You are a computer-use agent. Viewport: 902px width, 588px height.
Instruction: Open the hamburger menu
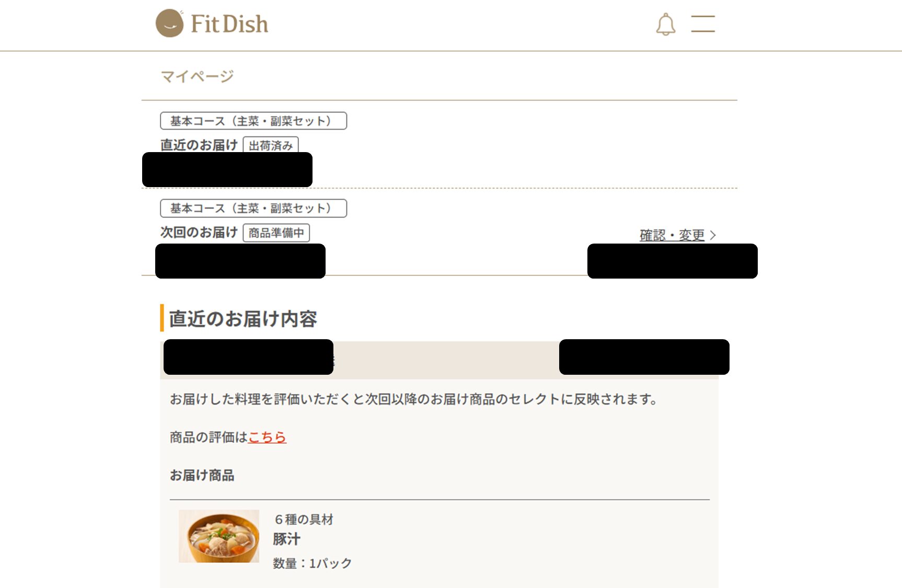point(702,24)
